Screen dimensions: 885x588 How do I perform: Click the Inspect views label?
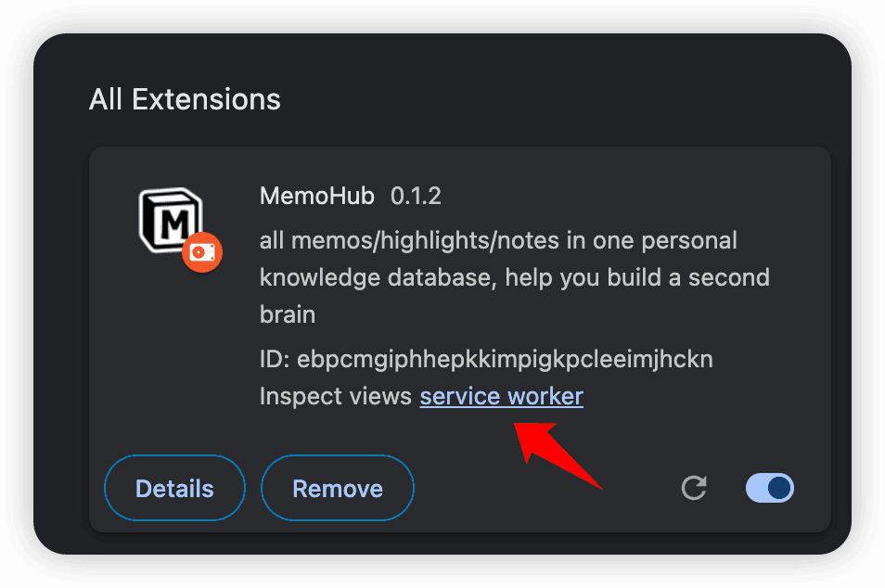coord(336,397)
